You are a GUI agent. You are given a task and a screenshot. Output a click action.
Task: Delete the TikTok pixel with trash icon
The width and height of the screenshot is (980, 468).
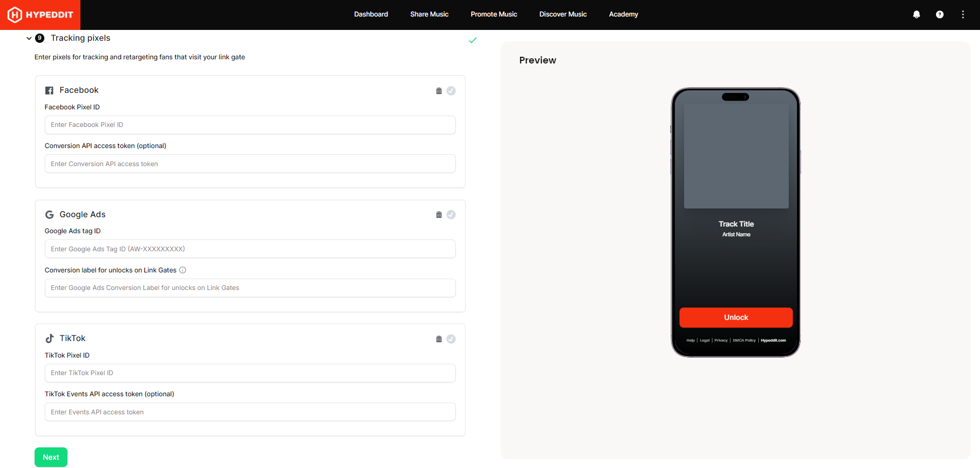(x=439, y=339)
